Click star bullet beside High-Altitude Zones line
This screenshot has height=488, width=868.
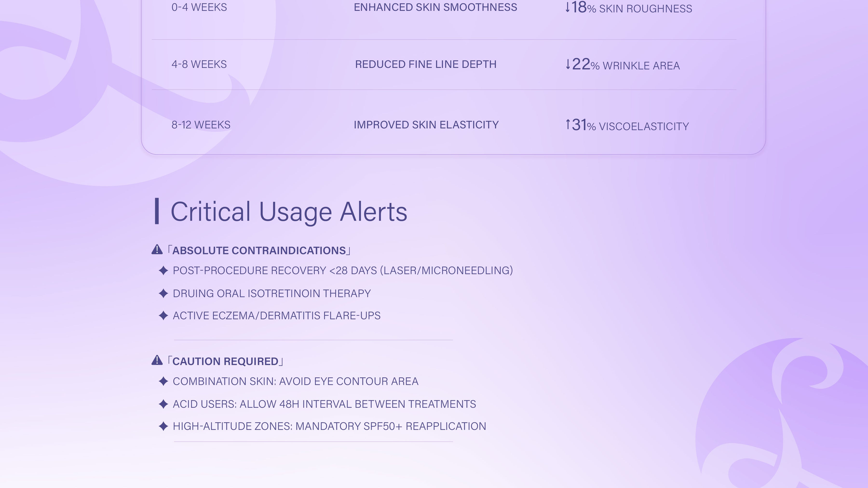click(x=163, y=426)
